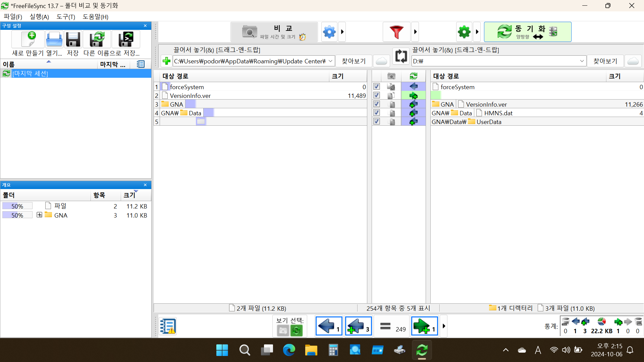Uncheck the VersionInfo.ver row checkbox
This screenshot has width=644, height=362.
376,95
